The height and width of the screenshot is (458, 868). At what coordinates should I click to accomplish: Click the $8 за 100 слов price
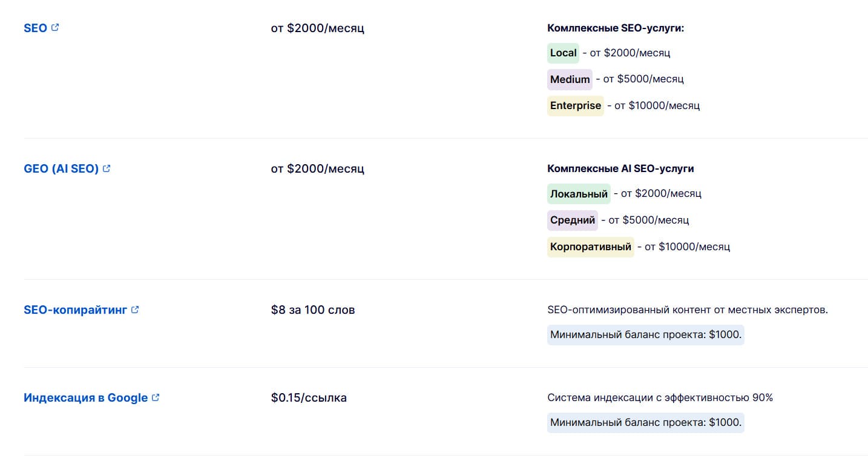[313, 310]
